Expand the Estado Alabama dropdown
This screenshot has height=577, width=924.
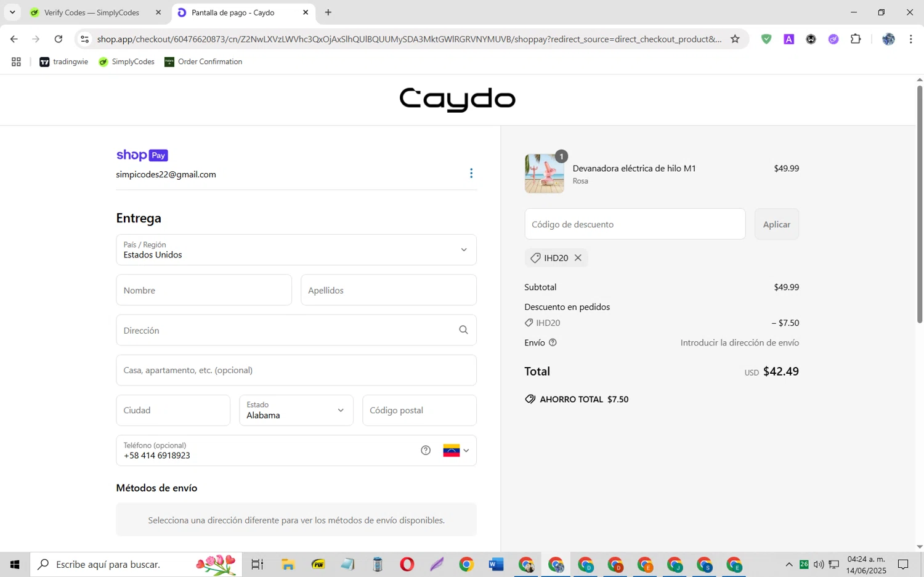point(296,410)
